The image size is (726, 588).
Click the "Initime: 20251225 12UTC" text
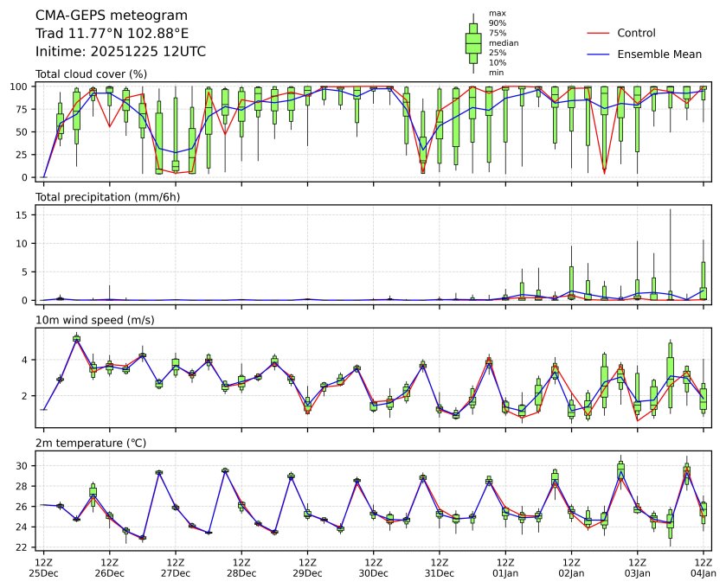pos(120,52)
